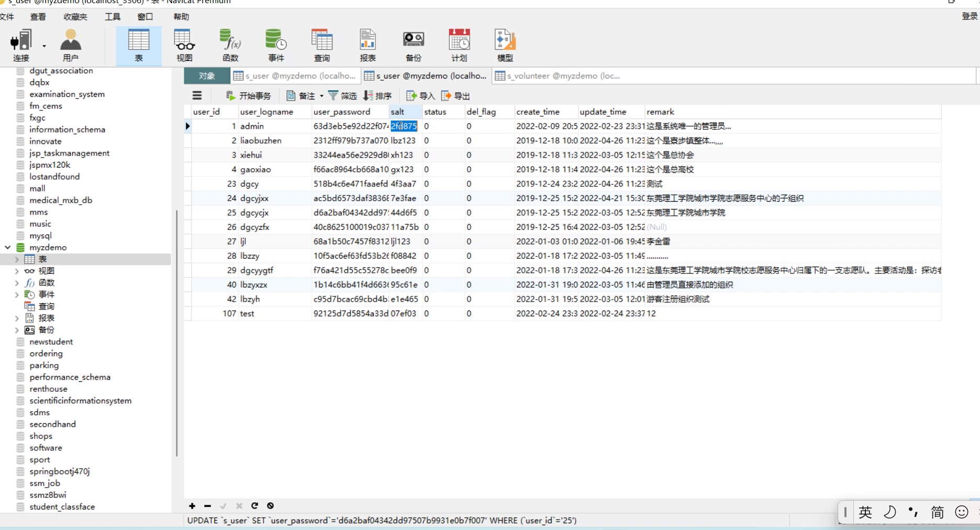
Task: Select the Table (表) toolbar icon
Action: pos(139,46)
